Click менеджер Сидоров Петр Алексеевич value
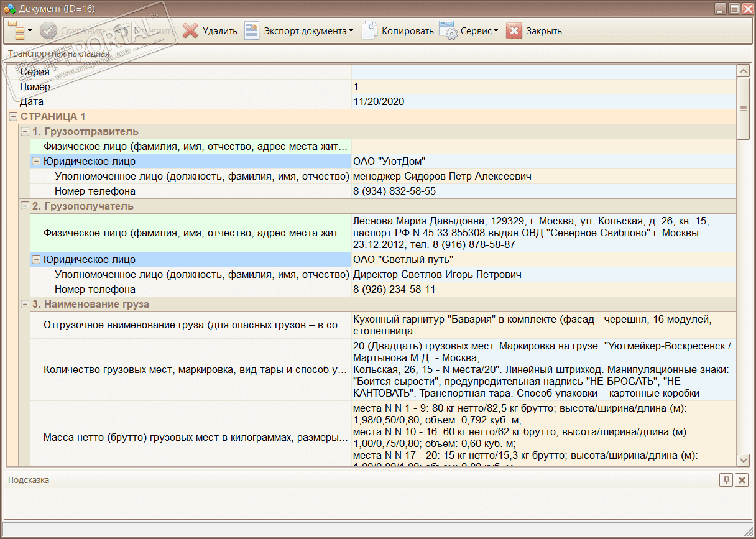The height and width of the screenshot is (539, 756). point(442,176)
